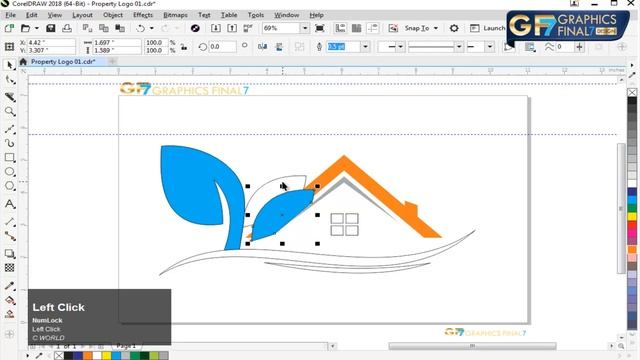Select the Drop Shadow tool

pyautogui.click(x=10, y=253)
